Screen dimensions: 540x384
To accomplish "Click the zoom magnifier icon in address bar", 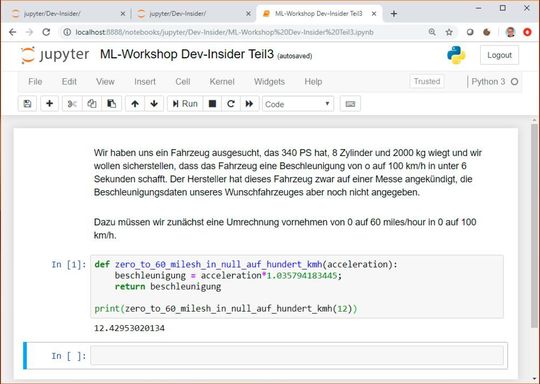I will tap(432, 32).
